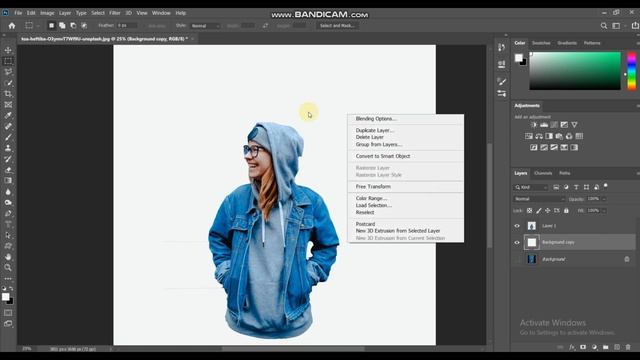Screen dimensions: 640x360
Task: Select the Gradient tool
Action: tap(8, 181)
